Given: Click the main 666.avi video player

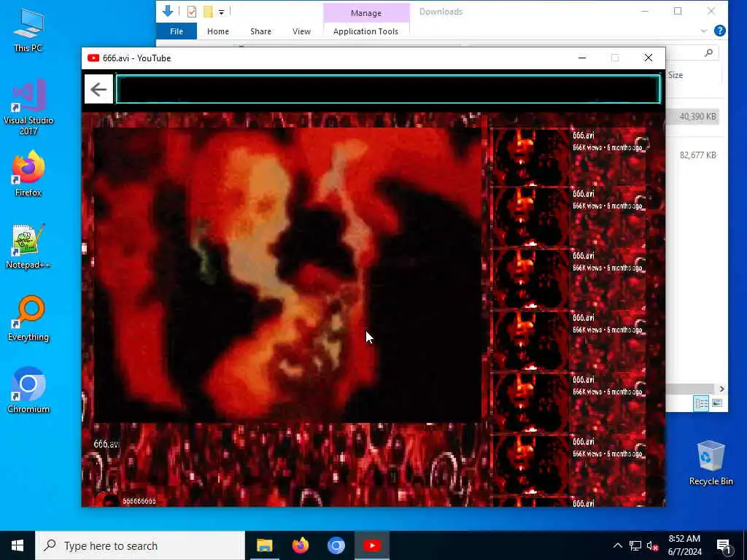Looking at the screenshot, I should pos(287,275).
